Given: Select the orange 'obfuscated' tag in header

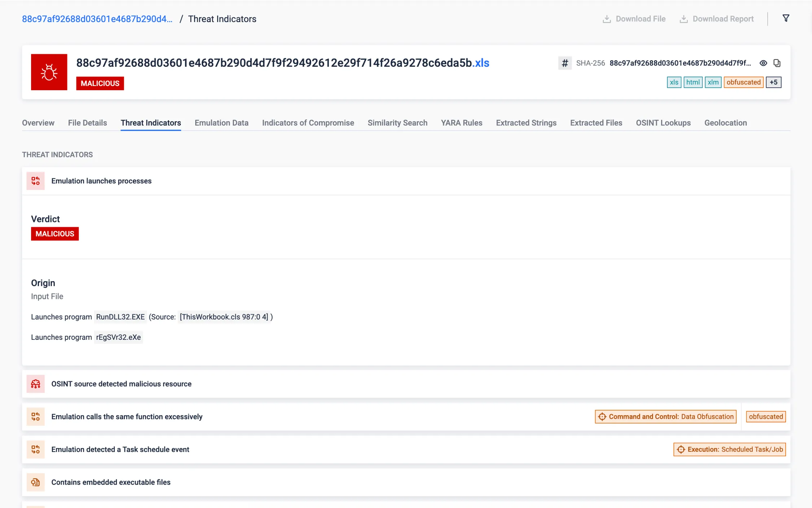Looking at the screenshot, I should (743, 82).
